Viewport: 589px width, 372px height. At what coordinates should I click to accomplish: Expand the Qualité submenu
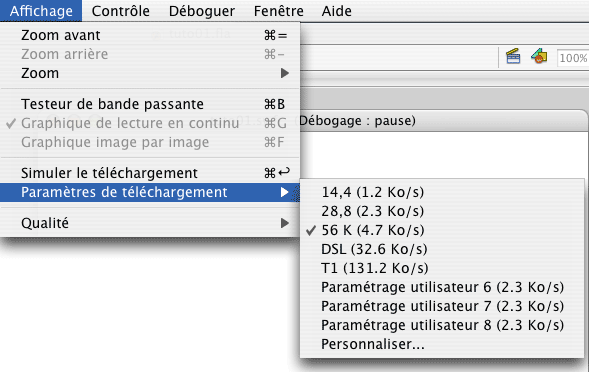pyautogui.click(x=150, y=223)
